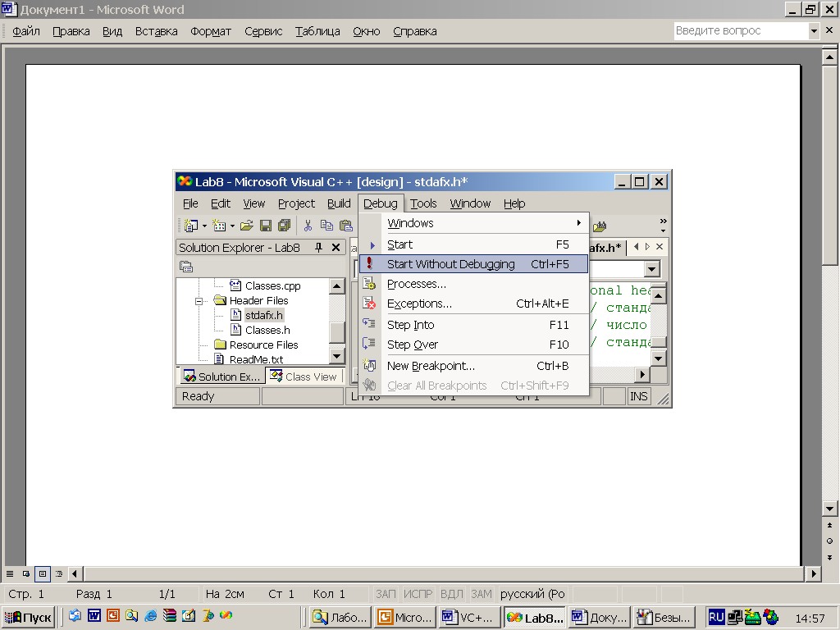Image resolution: width=840 pixels, height=630 pixels.
Task: Switch Word to Outline view button
Action: coord(59,573)
